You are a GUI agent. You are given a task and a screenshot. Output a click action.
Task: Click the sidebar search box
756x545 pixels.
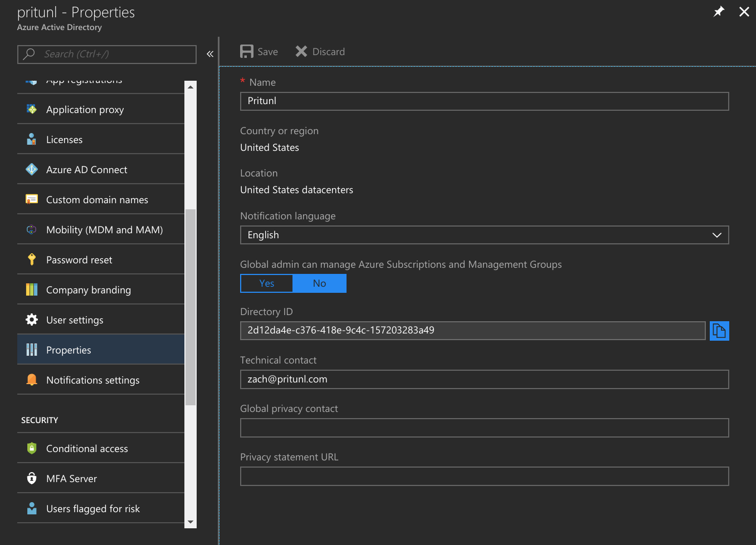tap(107, 54)
